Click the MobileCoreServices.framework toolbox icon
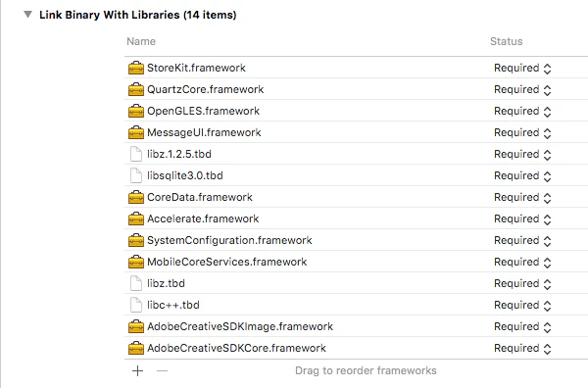The width and height of the screenshot is (588, 388). tap(136, 262)
